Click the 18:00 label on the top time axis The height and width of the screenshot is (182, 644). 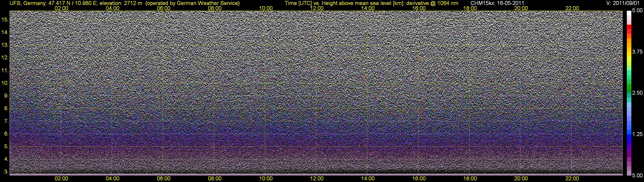coord(470,8)
